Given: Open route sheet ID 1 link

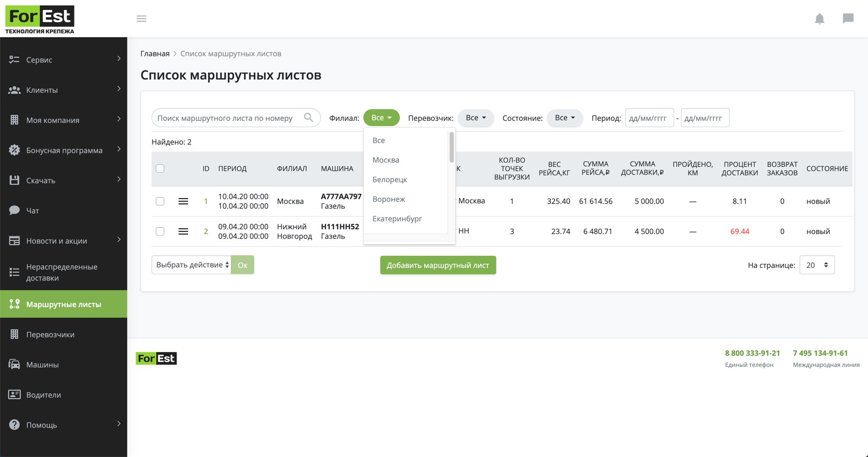Looking at the screenshot, I should click(206, 201).
